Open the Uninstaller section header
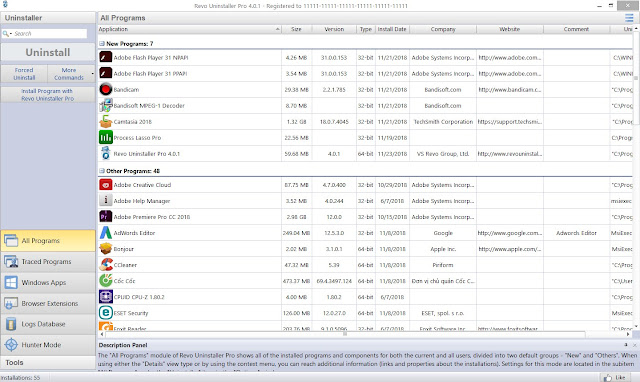Image resolution: width=640 pixels, height=382 pixels. (48, 18)
